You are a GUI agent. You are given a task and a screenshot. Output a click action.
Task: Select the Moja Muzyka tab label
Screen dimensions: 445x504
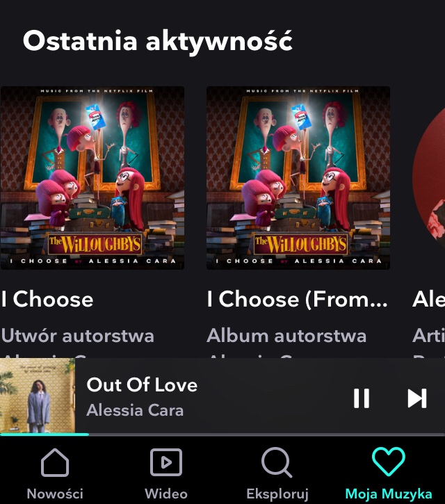pos(389,494)
